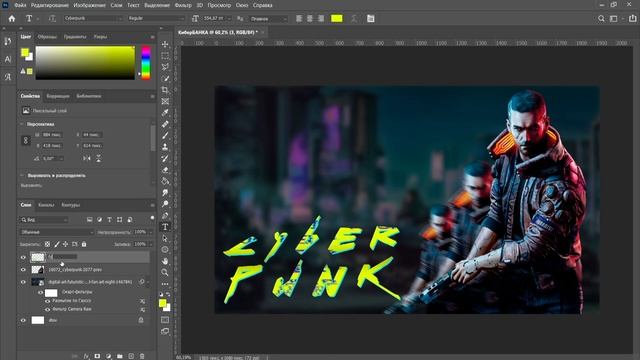Screen dimensions: 640x360
Task: Select the Lasso tool
Action: tap(165, 67)
